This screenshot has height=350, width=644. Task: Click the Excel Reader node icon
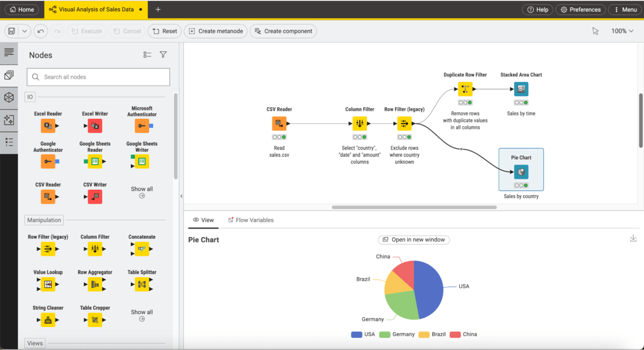(48, 126)
